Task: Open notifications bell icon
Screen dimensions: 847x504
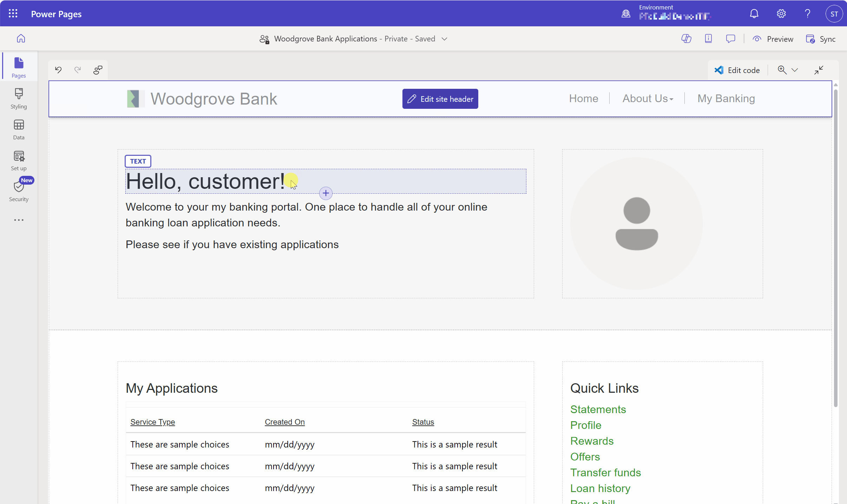Action: coord(754,14)
